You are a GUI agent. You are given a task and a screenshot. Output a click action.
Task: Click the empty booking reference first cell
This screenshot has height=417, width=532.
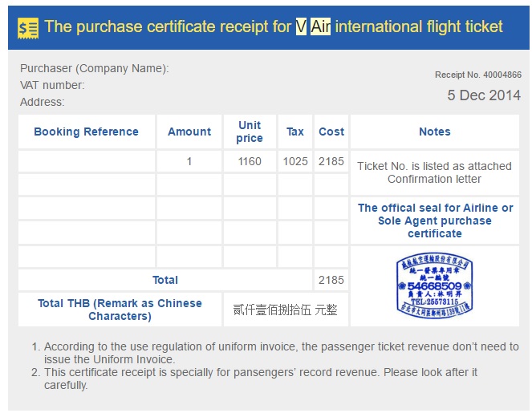pos(87,161)
